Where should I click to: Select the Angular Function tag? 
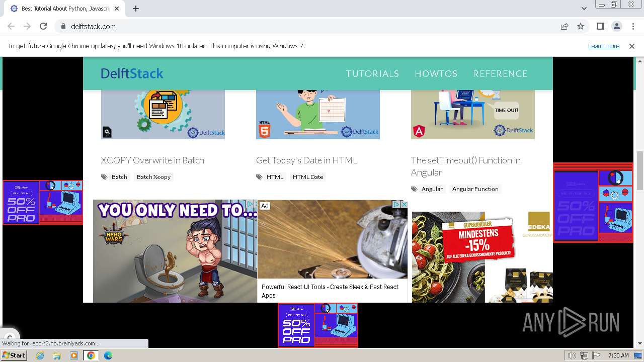(x=475, y=189)
